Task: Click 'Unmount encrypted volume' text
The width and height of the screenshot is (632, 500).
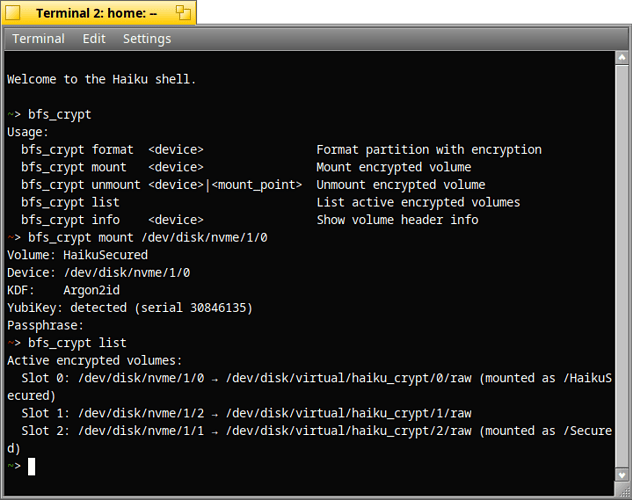Action: [x=401, y=185]
